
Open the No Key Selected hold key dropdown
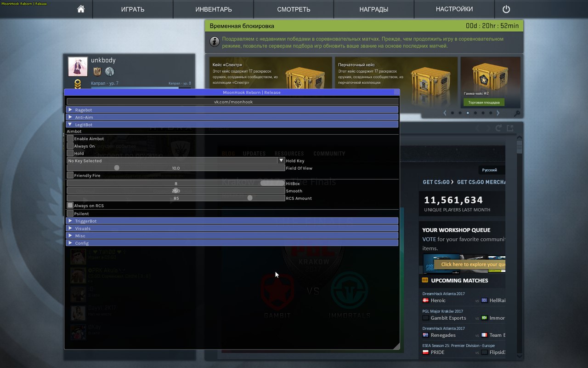[x=176, y=161]
